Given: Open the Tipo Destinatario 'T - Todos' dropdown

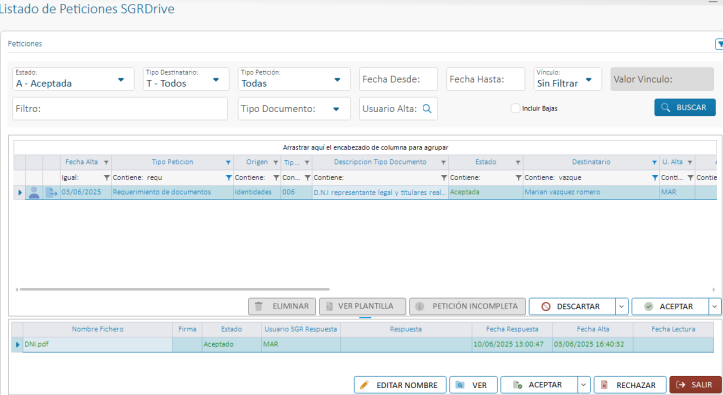Looking at the screenshot, I should coord(216,80).
